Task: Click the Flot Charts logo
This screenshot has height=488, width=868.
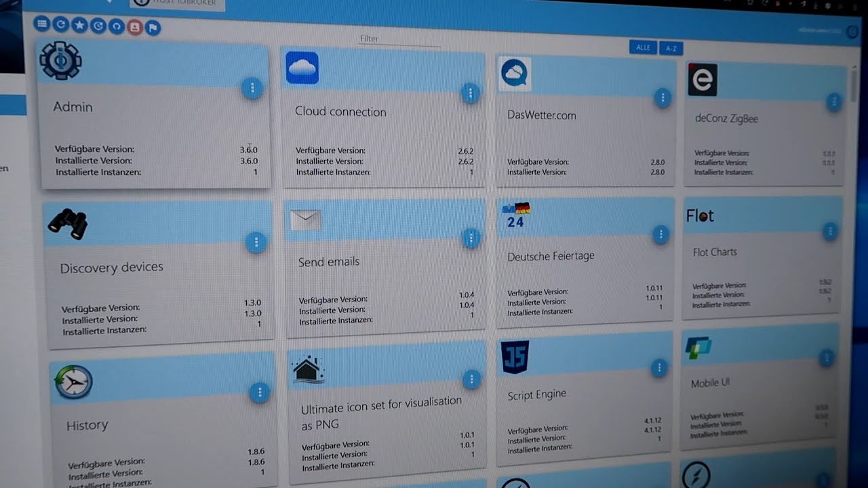Action: tap(700, 216)
